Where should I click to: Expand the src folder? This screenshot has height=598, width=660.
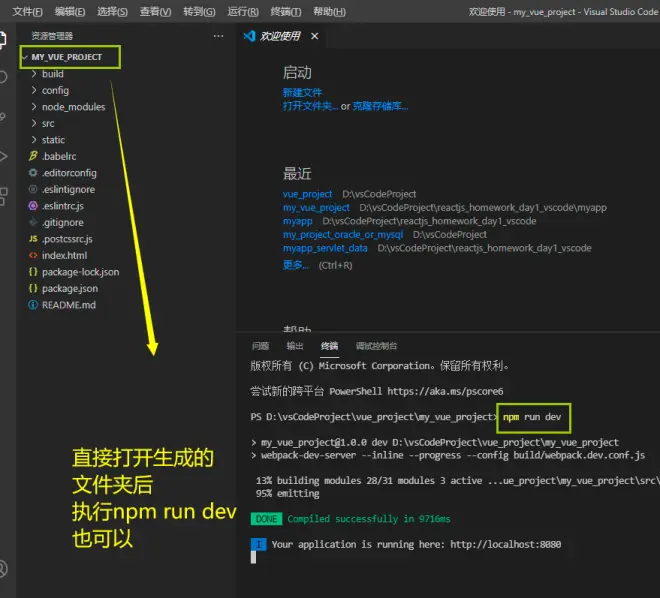(34, 123)
